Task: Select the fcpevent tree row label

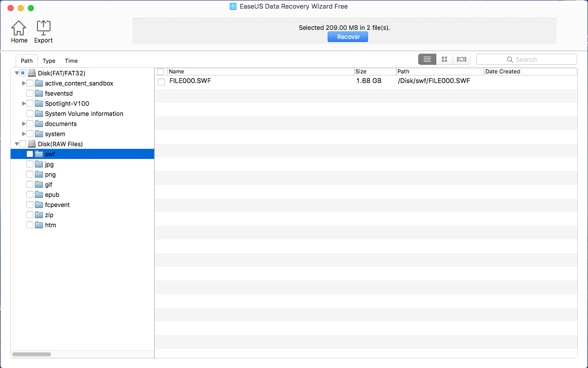Action: (57, 205)
